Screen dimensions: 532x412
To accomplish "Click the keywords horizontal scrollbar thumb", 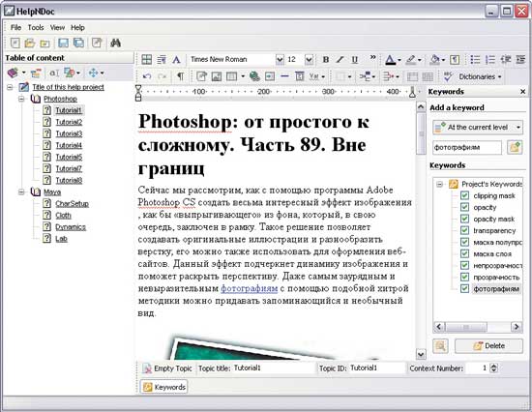I will click(x=466, y=327).
